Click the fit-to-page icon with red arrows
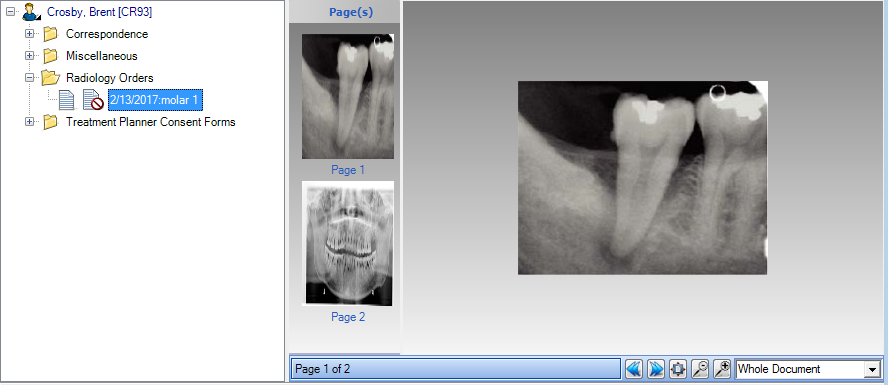 coord(678,369)
